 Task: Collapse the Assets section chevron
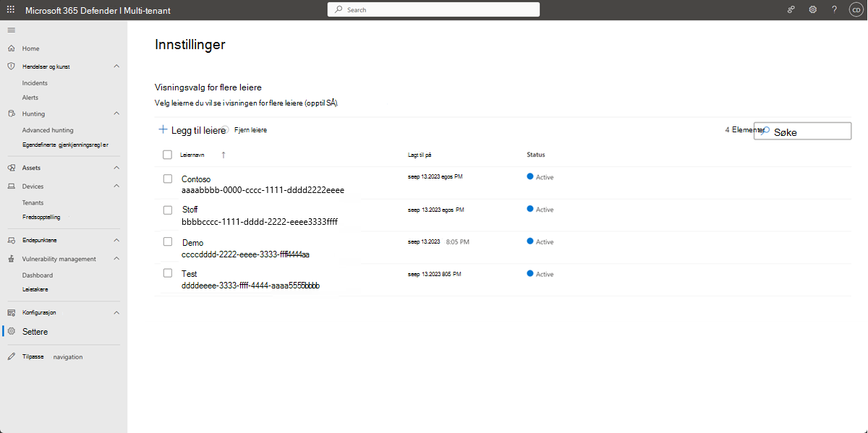coord(117,168)
